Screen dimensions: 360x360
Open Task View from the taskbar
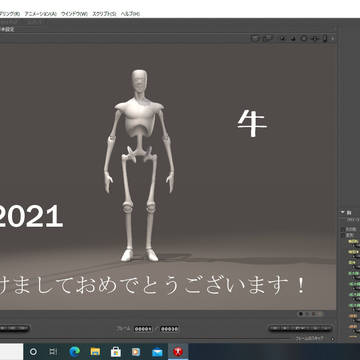tap(53, 352)
